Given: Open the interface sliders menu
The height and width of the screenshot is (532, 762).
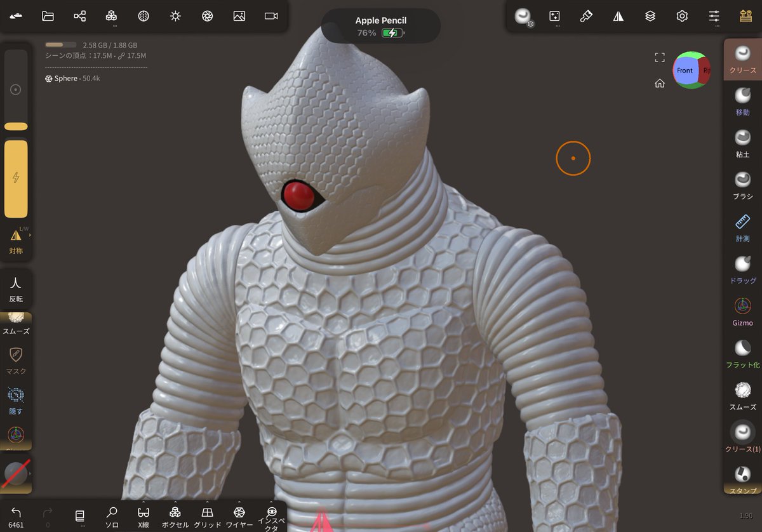Looking at the screenshot, I should 714,16.
